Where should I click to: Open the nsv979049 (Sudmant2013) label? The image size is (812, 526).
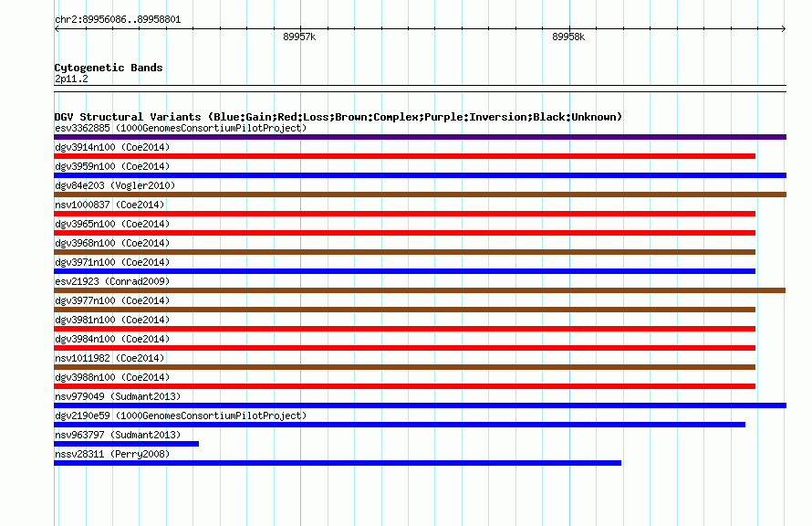tap(118, 396)
